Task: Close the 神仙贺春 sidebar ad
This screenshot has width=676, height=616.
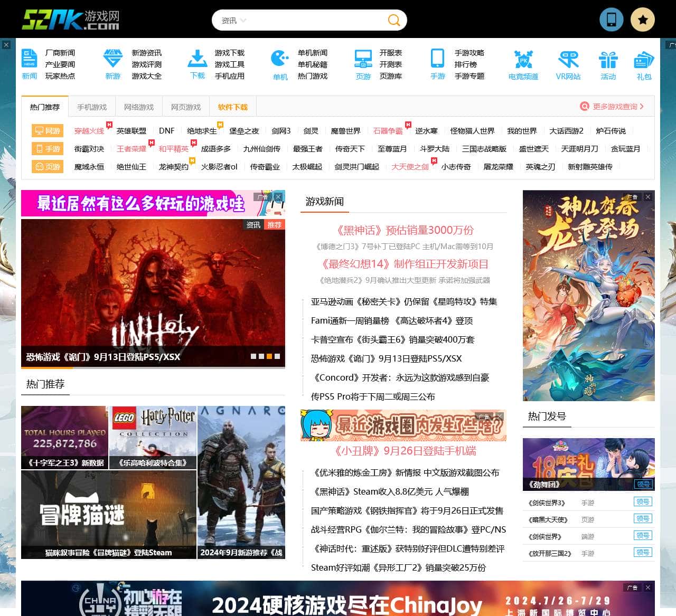Action: point(648,197)
